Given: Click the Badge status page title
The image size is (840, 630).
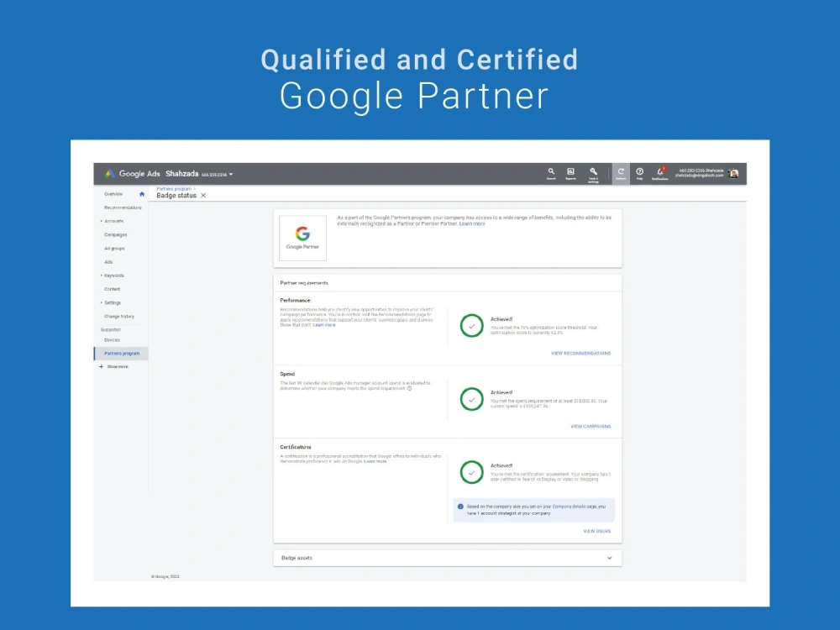Looking at the screenshot, I should pos(176,196).
